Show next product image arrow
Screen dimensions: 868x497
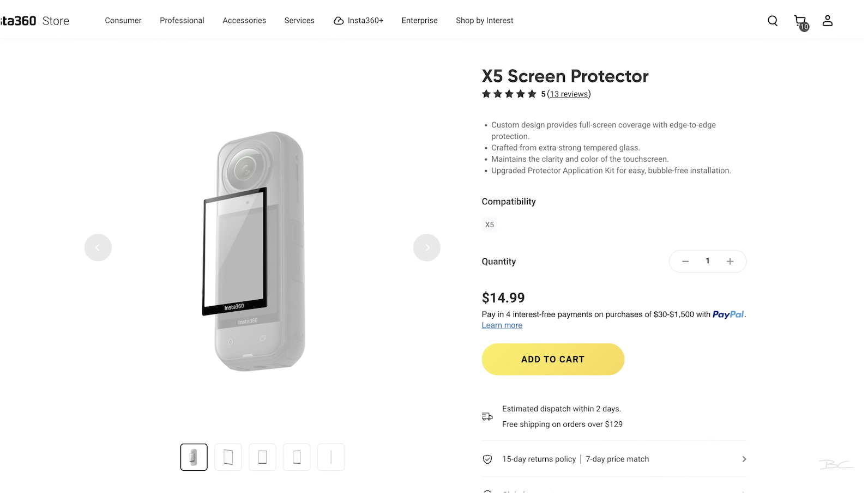427,247
